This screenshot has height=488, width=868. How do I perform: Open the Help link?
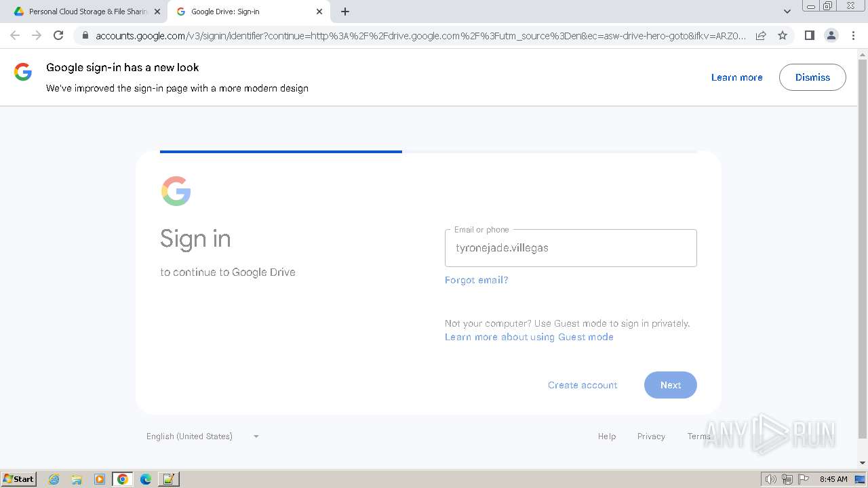[x=607, y=436]
